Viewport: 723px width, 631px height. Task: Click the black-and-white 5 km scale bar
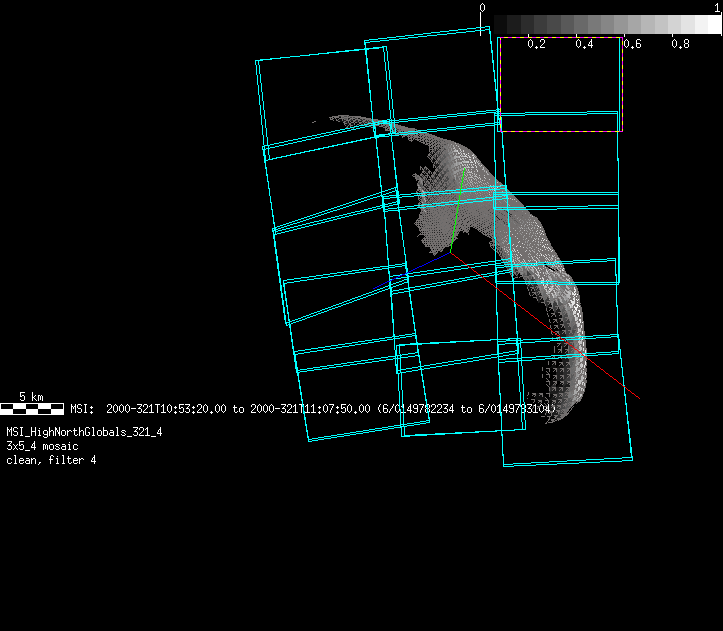tap(32, 408)
